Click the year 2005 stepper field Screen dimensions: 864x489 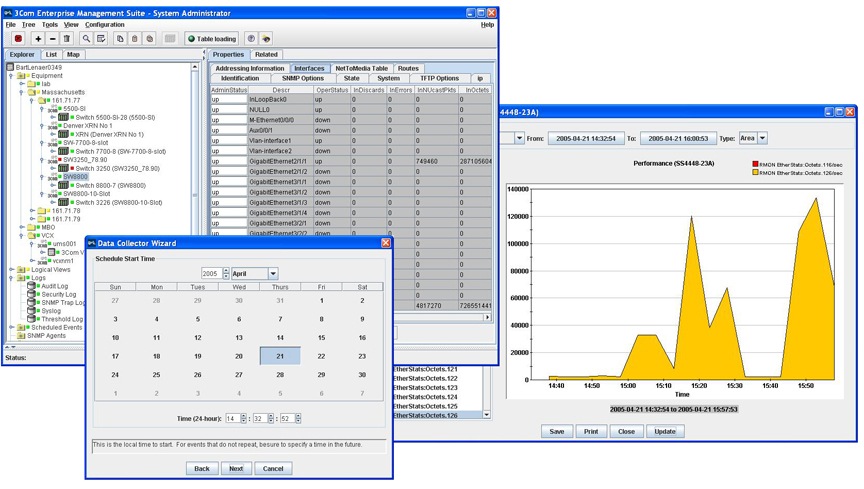pos(215,273)
